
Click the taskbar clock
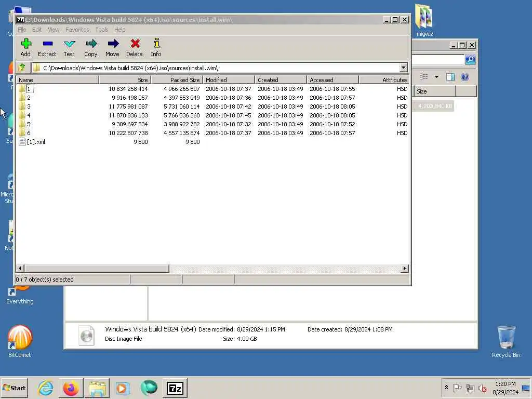coord(505,388)
